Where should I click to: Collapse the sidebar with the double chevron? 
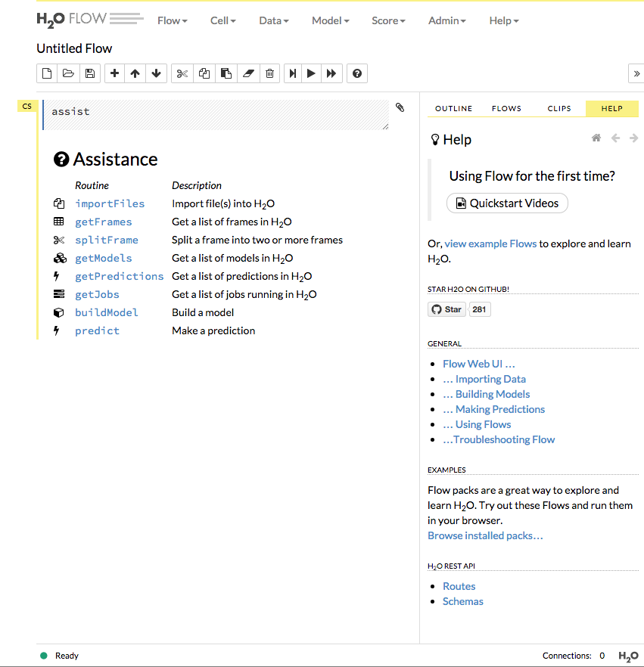point(636,73)
